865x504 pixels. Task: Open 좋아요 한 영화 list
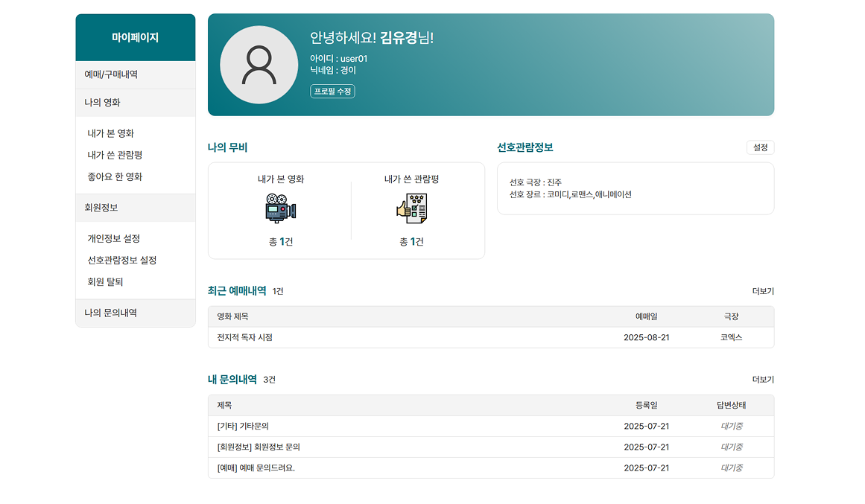click(x=115, y=177)
